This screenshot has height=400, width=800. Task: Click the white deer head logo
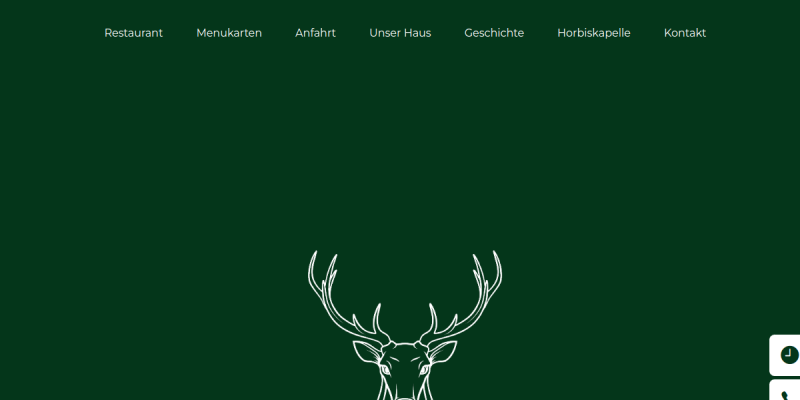click(405, 325)
